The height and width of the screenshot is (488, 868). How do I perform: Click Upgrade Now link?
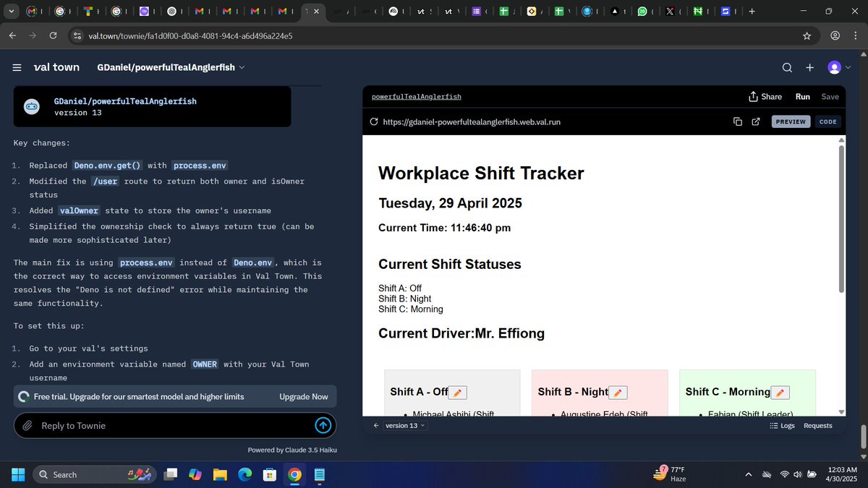click(x=304, y=396)
